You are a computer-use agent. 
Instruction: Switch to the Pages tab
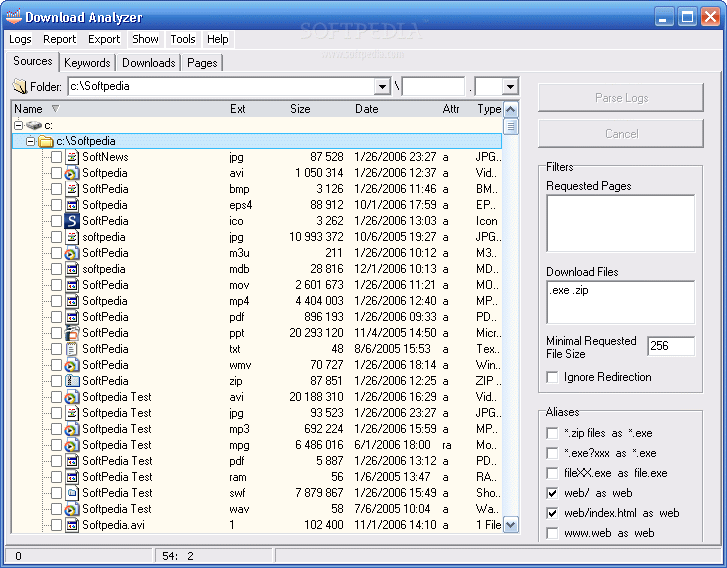[202, 63]
